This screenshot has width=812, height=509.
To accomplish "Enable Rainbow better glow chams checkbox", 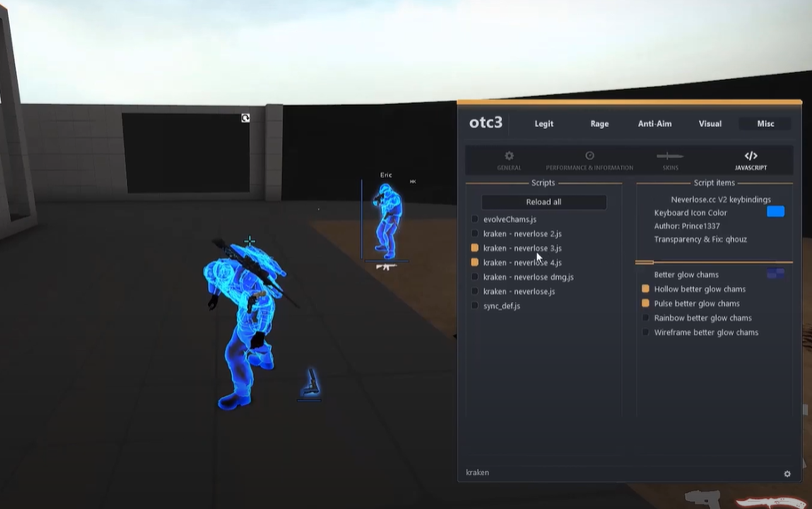I will (x=645, y=317).
